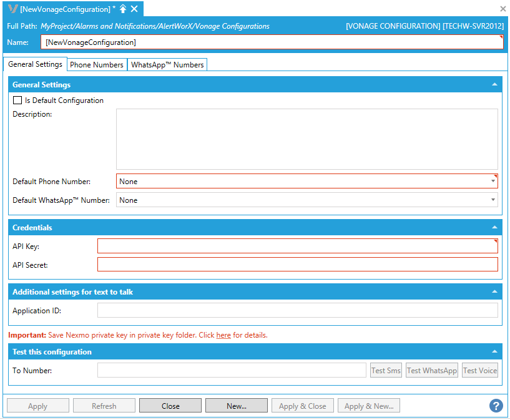Click the New... button

click(237, 406)
